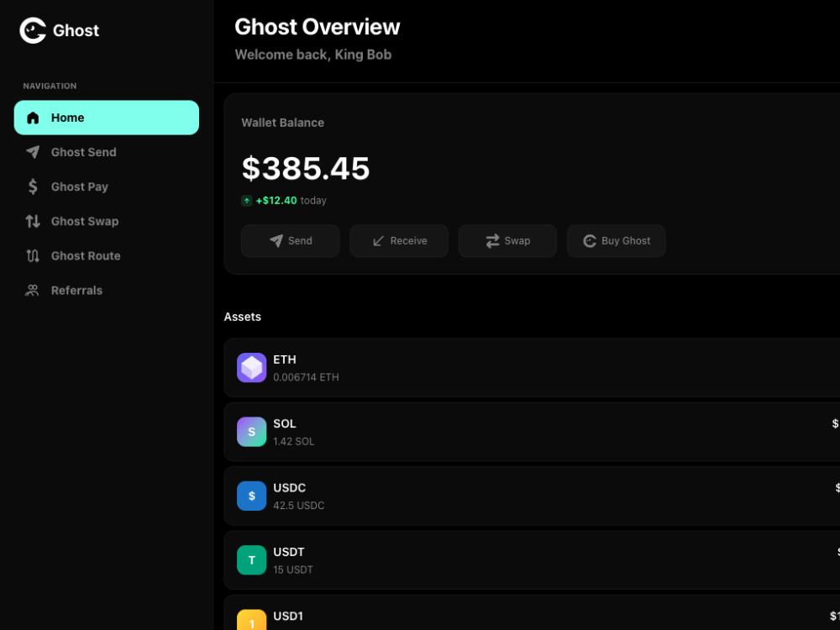Screen dimensions: 840x630
Task: Click the Ghost Overview page title
Action: [x=318, y=28]
